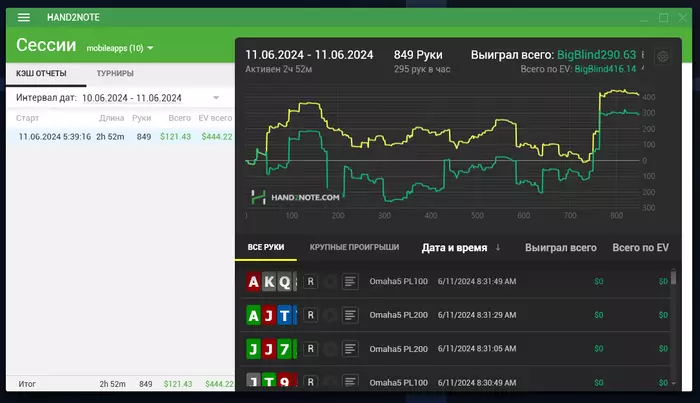The width and height of the screenshot is (700, 403).
Task: Maximize the Hand2Note window
Action: [x=663, y=18]
